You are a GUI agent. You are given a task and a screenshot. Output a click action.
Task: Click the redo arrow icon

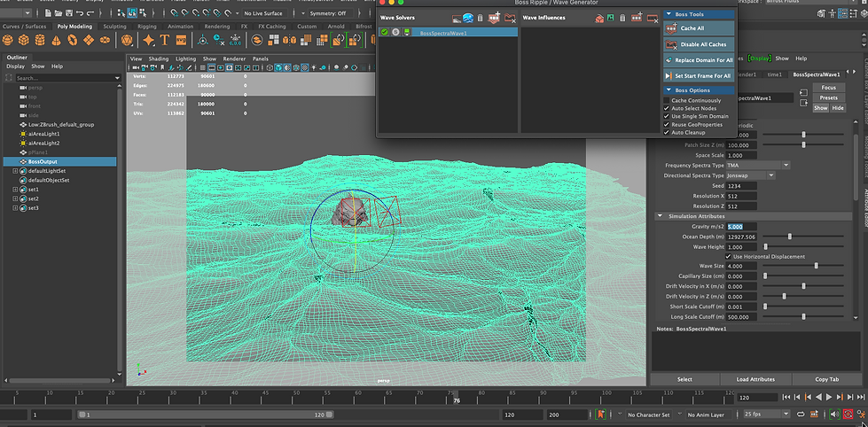90,12
